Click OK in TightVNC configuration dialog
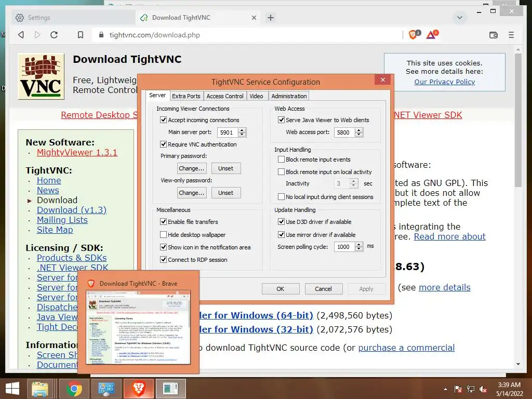The width and height of the screenshot is (532, 399). pos(280,289)
